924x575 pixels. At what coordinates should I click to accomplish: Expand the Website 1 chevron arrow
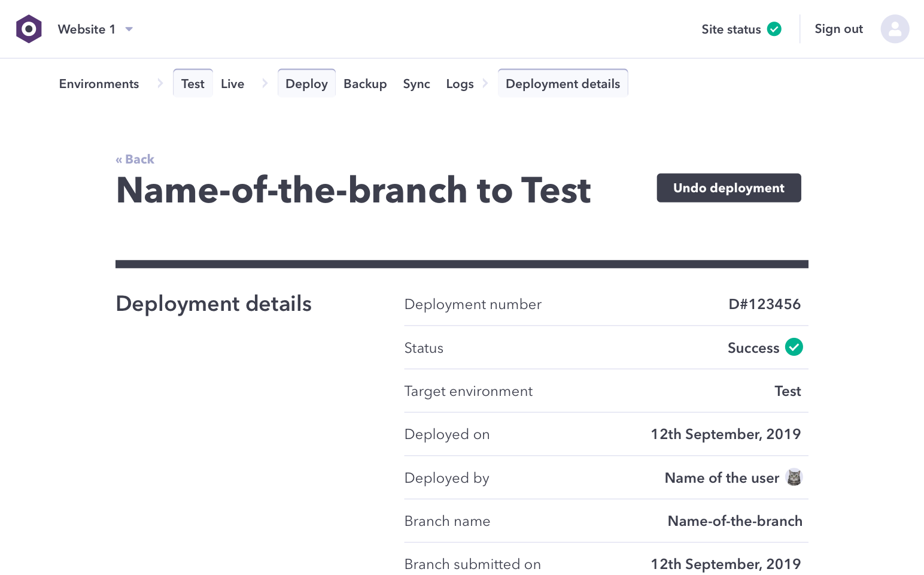tap(129, 29)
